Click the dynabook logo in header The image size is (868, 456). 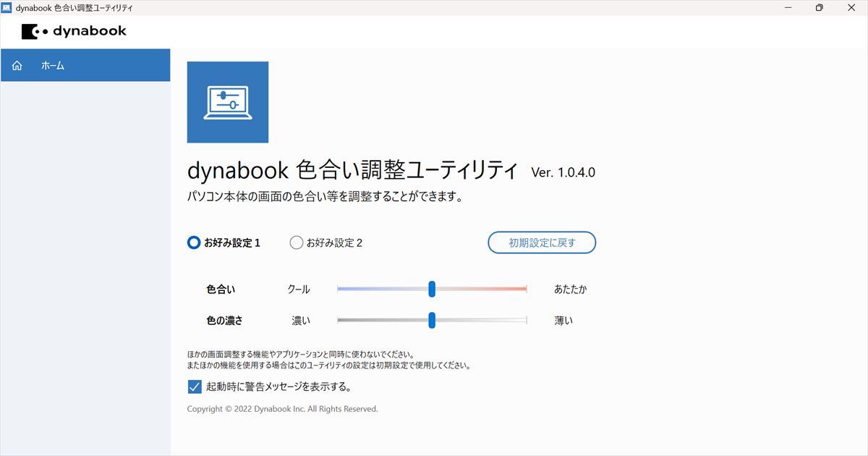coord(74,31)
